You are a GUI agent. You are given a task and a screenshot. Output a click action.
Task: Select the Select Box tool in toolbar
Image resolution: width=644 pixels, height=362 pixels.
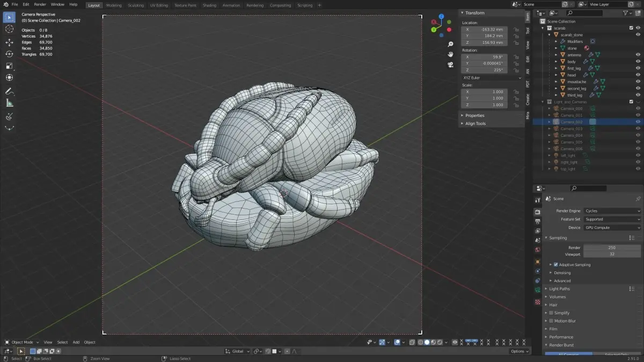coord(9,17)
